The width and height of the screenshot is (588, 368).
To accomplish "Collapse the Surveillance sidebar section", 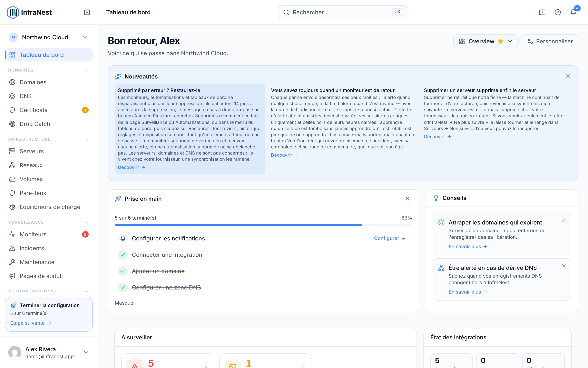I will pos(87,222).
